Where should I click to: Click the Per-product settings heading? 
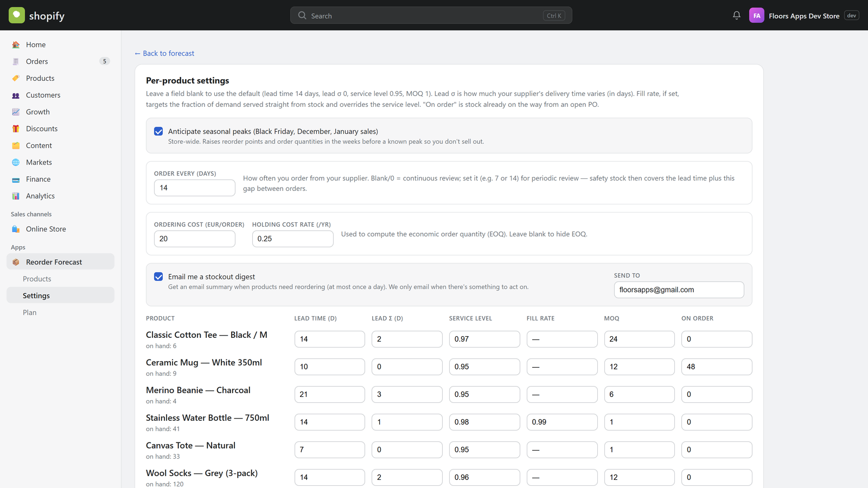click(x=188, y=80)
